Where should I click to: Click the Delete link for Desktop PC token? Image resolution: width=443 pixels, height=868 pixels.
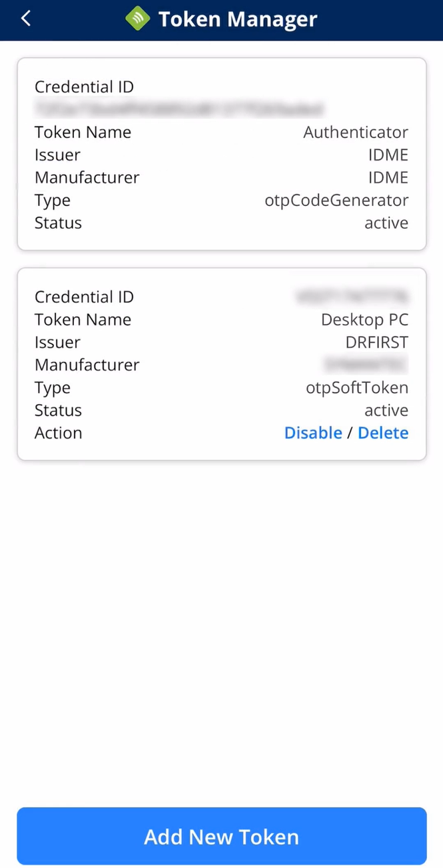coord(383,433)
